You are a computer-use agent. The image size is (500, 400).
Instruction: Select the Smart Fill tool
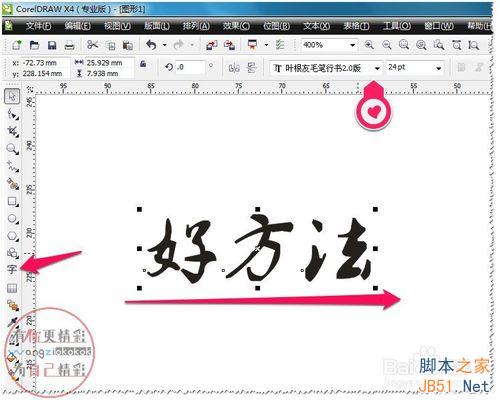13,184
